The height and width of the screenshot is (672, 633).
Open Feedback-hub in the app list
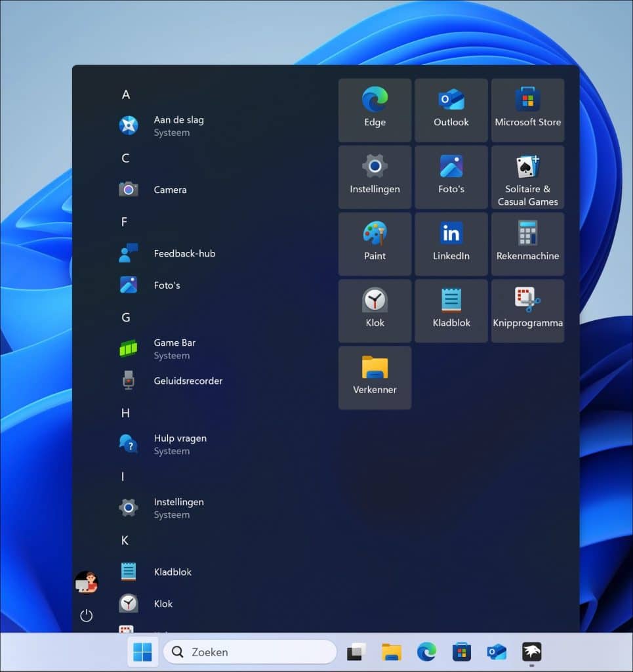point(184,253)
